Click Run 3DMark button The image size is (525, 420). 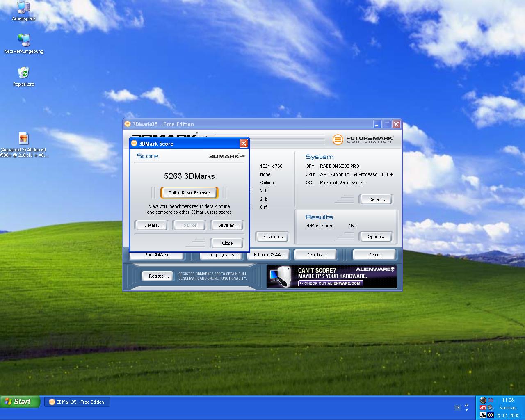click(157, 255)
